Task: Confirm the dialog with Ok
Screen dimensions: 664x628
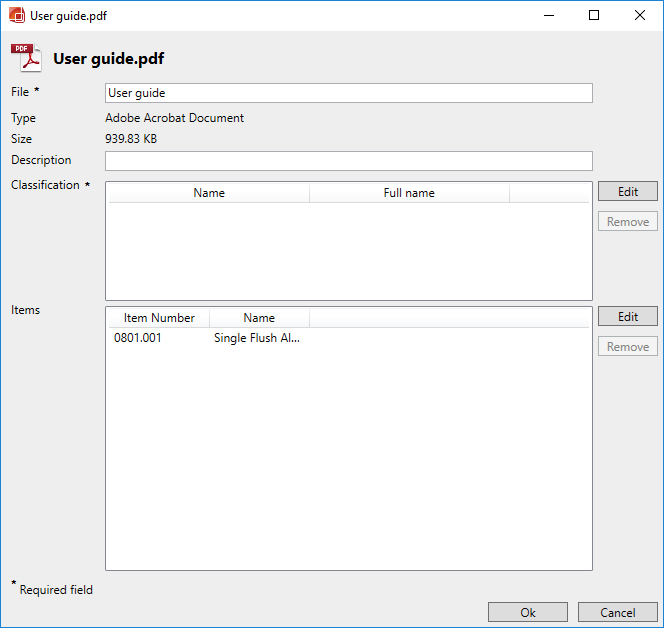Action: point(528,612)
